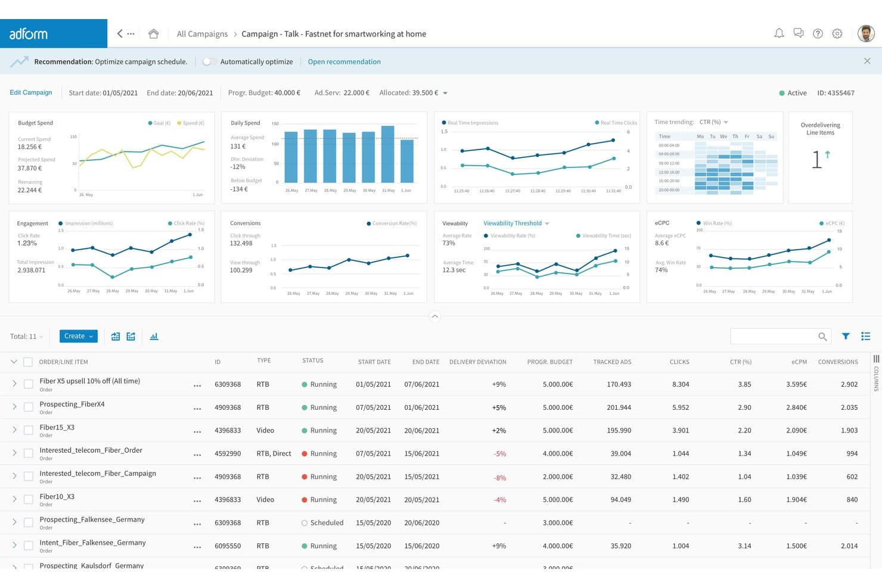Open the Create dropdown button
Image resolution: width=882 pixels, height=588 pixels.
pyautogui.click(x=78, y=336)
